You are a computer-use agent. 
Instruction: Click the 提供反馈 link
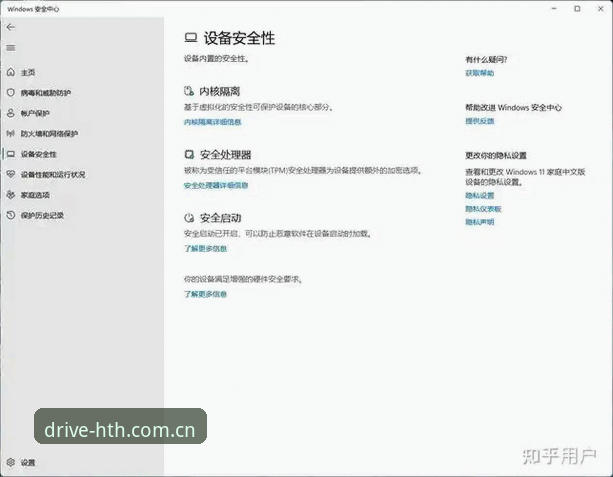pos(479,121)
